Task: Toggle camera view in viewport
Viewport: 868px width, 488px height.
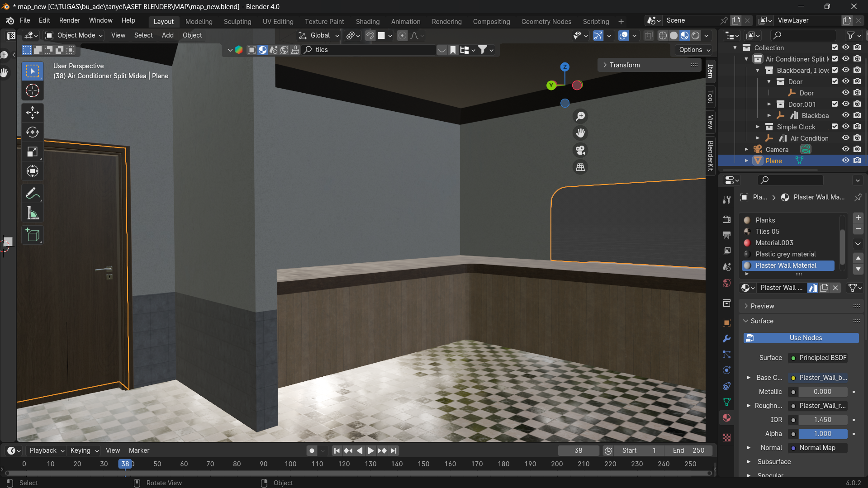Action: click(x=580, y=150)
